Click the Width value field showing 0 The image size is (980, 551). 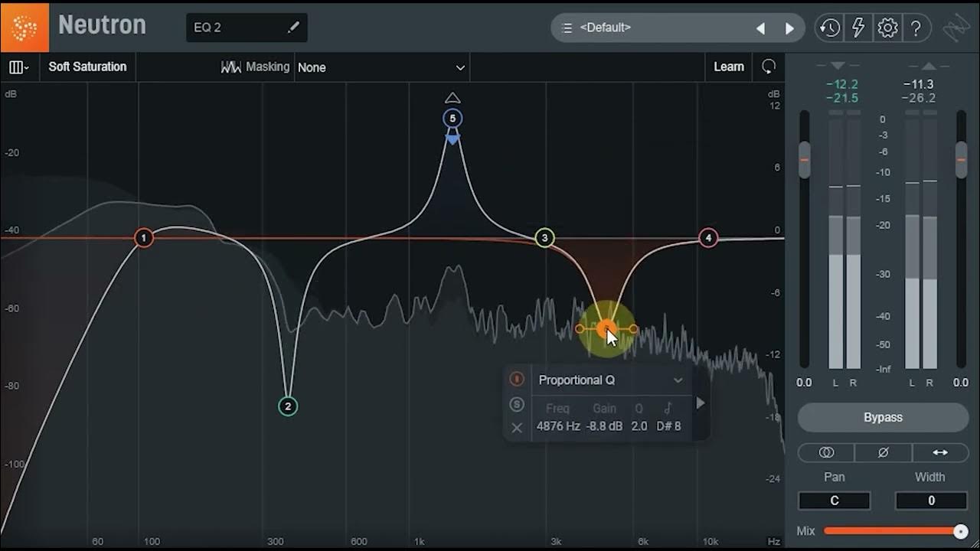tap(931, 500)
